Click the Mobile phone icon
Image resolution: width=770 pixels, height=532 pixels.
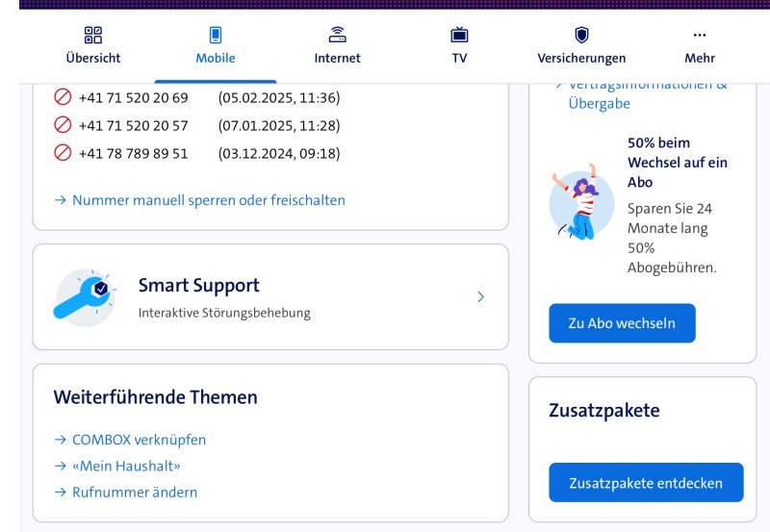[216, 36]
